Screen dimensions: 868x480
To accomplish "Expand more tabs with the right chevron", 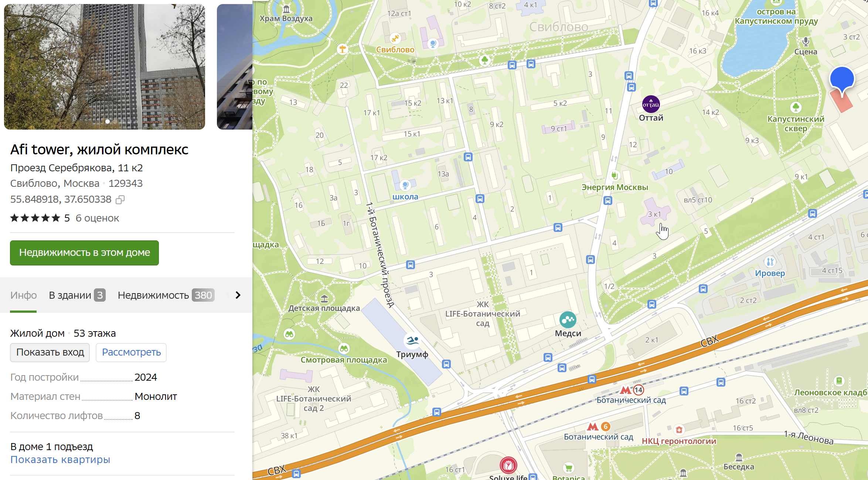I will (x=238, y=295).
